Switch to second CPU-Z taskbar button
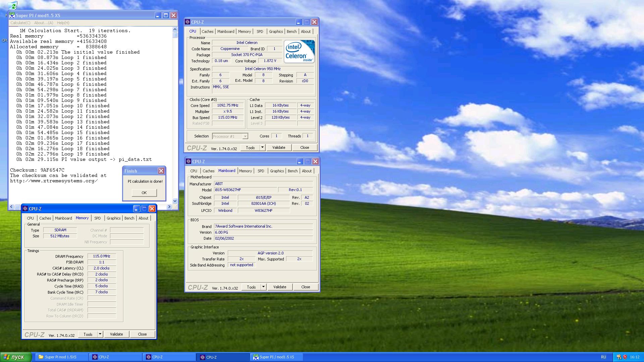644x362 pixels. pos(169,357)
